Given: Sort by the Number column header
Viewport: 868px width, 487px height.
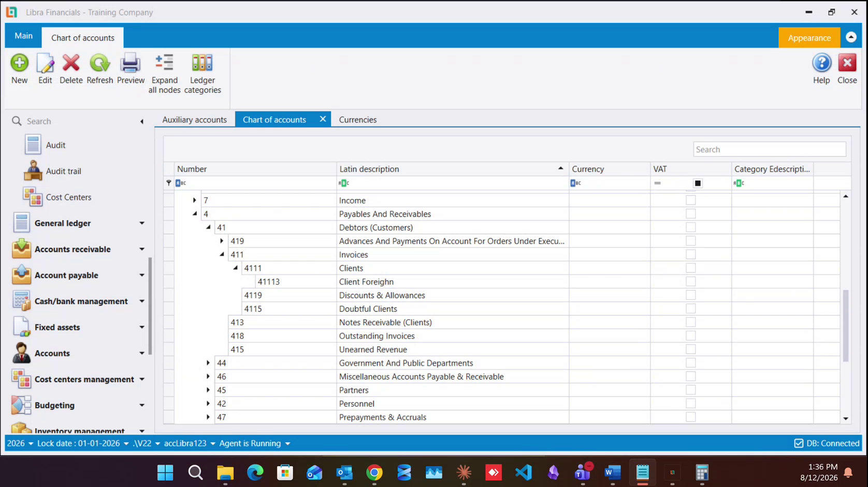Looking at the screenshot, I should tap(255, 169).
